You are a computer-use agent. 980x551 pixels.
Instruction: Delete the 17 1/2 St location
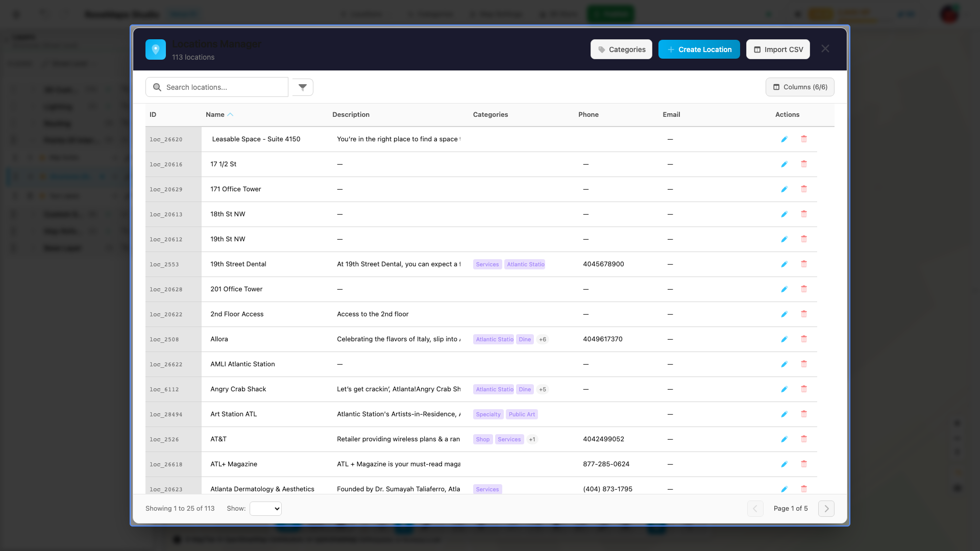click(x=804, y=164)
